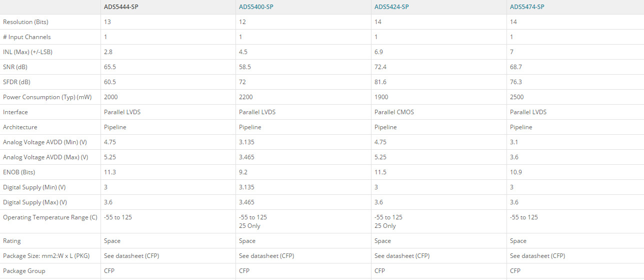Viewport: 644px width, 280px height.
Task: Click the Architecture row label
Action: 20,127
